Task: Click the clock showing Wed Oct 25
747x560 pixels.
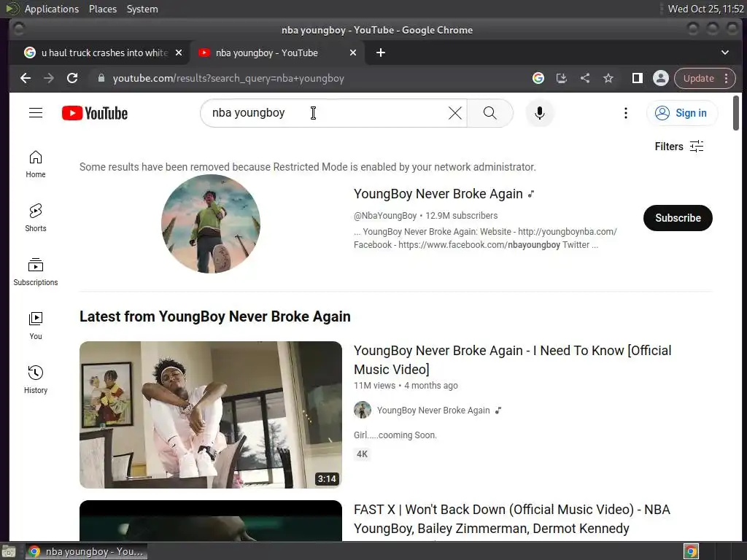Action: click(705, 9)
